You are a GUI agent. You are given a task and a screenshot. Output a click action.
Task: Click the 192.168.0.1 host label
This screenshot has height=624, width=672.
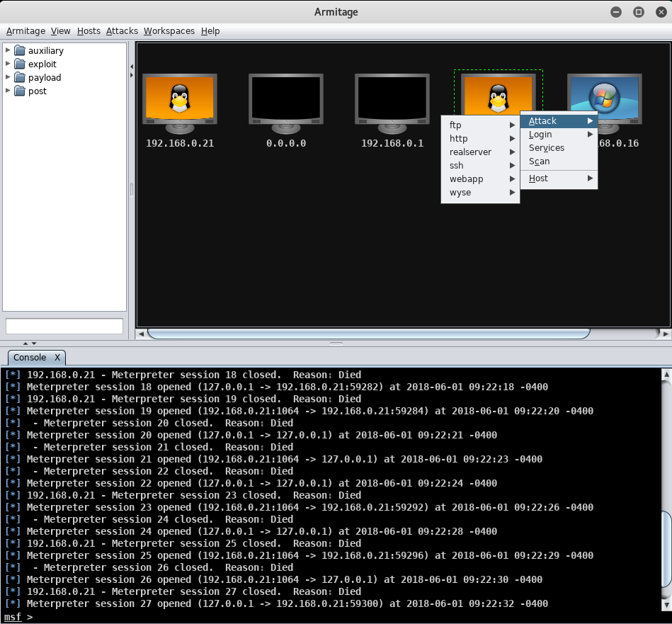(392, 143)
